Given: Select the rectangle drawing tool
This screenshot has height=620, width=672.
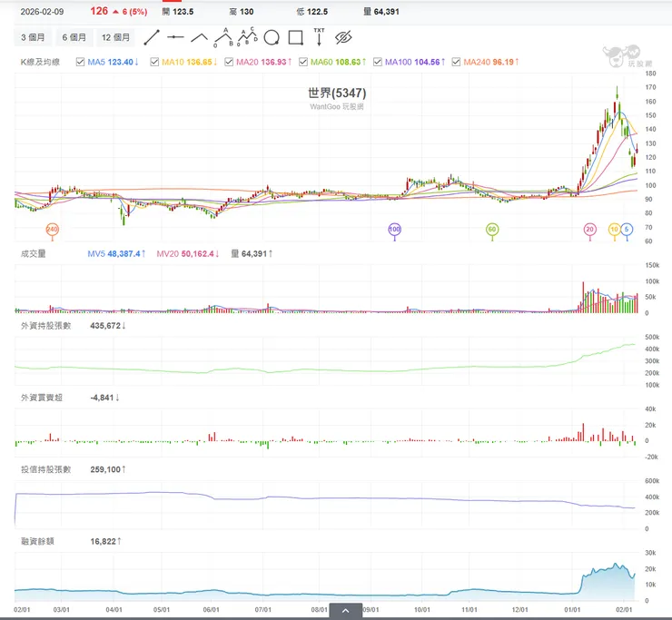Looking at the screenshot, I should pos(296,38).
